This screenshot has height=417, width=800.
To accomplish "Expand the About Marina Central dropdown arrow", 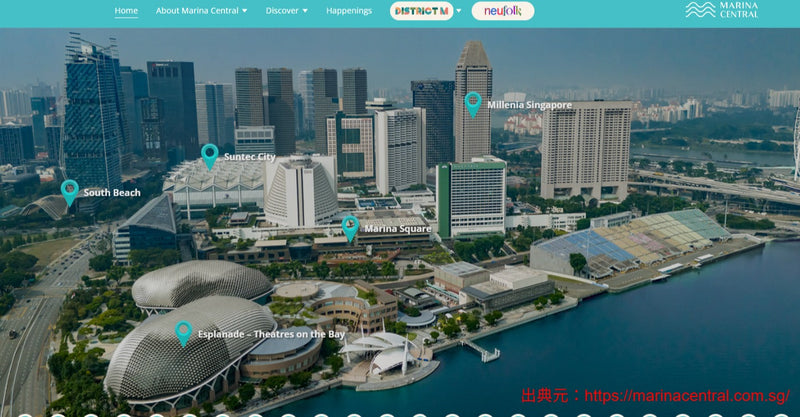I will click(244, 11).
